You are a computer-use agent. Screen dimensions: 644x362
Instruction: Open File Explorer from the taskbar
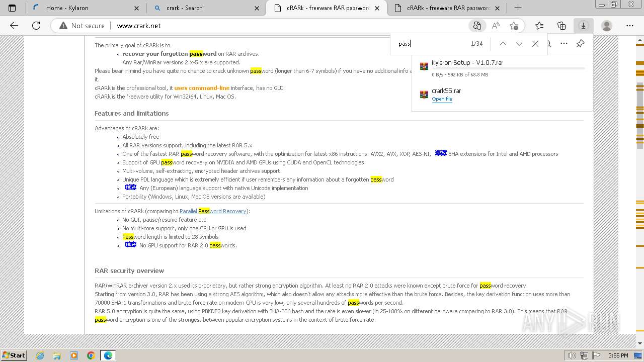(57, 355)
